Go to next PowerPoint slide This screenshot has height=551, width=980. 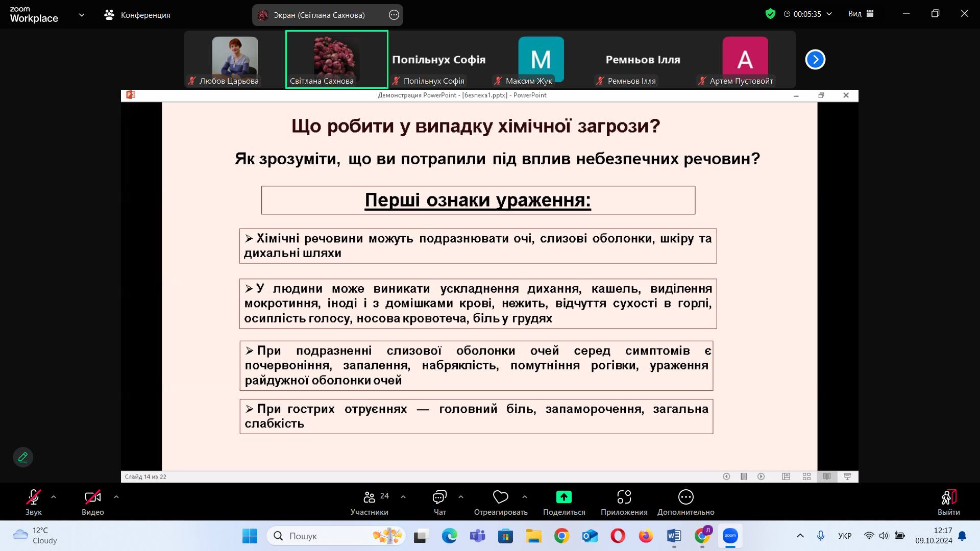pos(761,477)
